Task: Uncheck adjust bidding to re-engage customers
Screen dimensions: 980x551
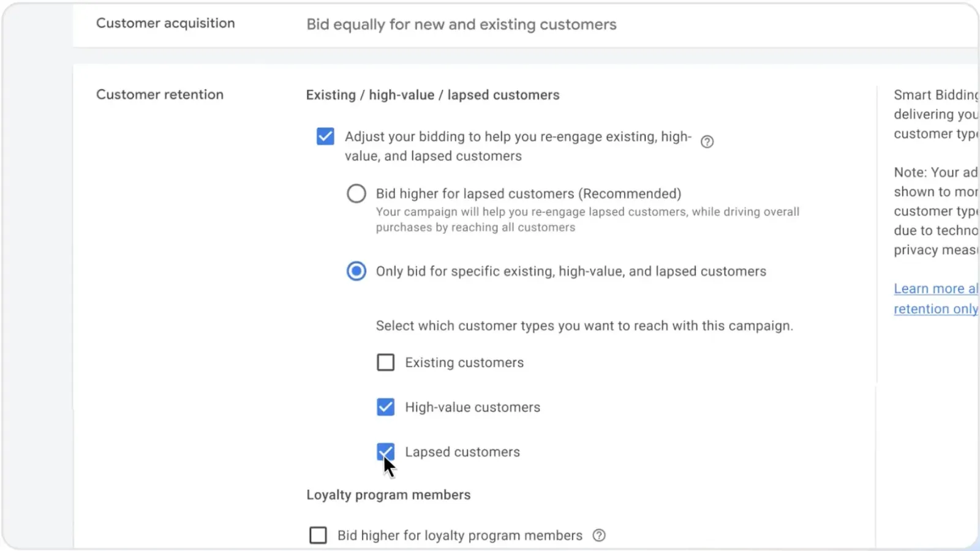Action: (x=325, y=136)
